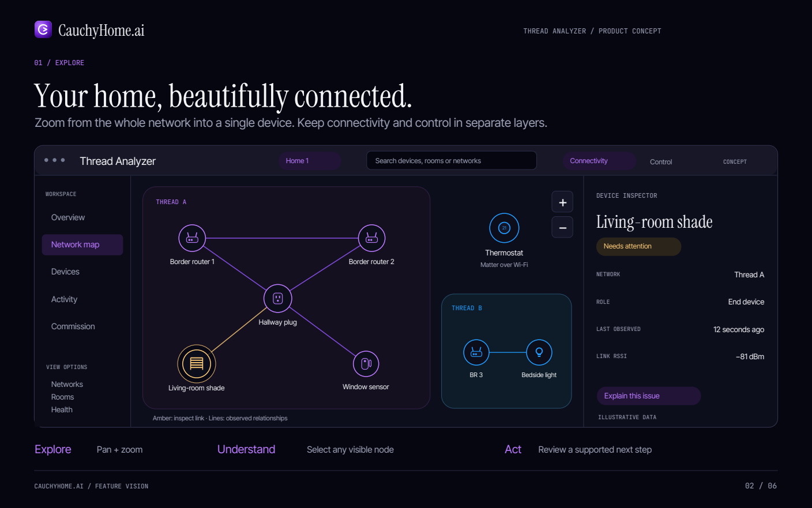The image size is (812, 508).
Task: Click the ILLUSTRATIVE DATA label
Action: pyautogui.click(x=627, y=417)
